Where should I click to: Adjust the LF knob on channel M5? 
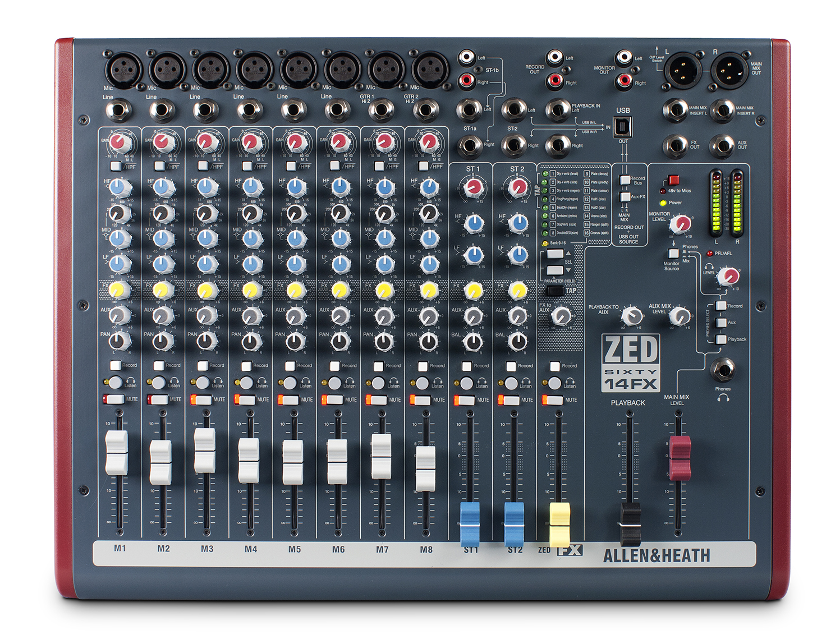tap(295, 264)
